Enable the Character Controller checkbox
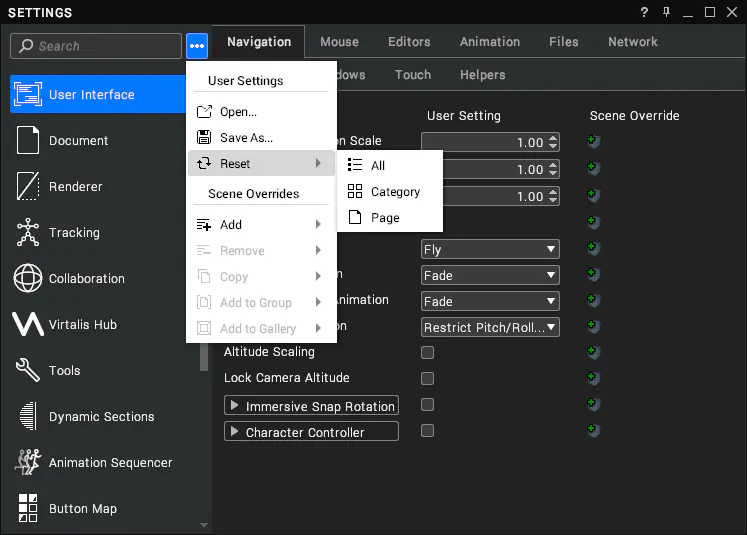The width and height of the screenshot is (747, 535). [427, 431]
